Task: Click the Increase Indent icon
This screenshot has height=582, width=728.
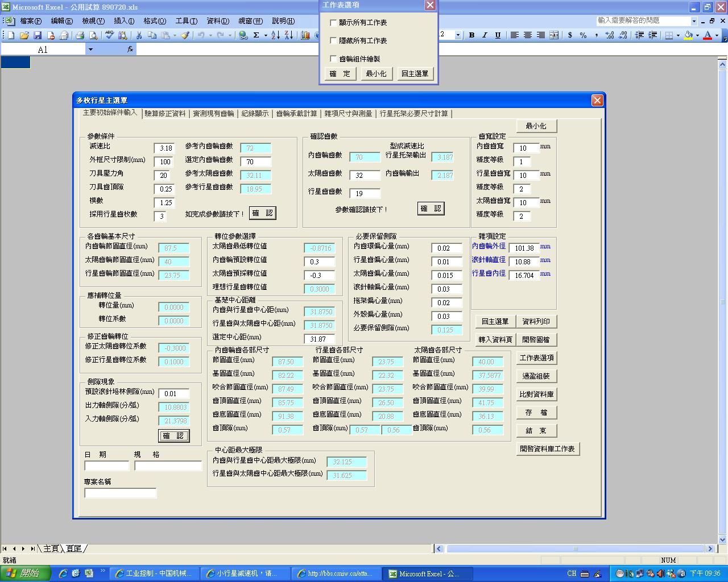Action: (652, 35)
